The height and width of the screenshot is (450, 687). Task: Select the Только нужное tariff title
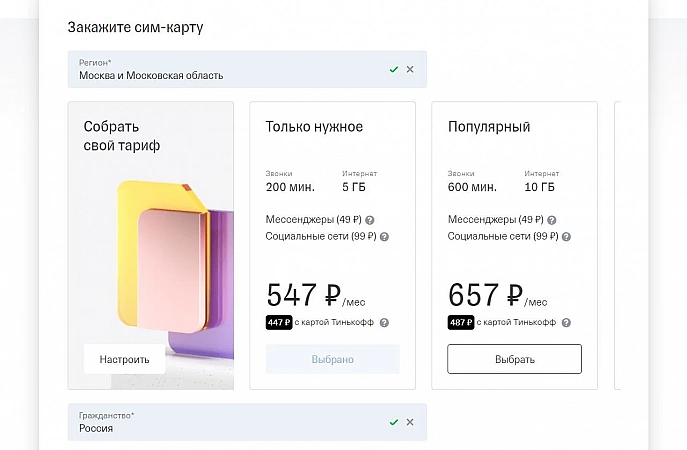pyautogui.click(x=314, y=127)
